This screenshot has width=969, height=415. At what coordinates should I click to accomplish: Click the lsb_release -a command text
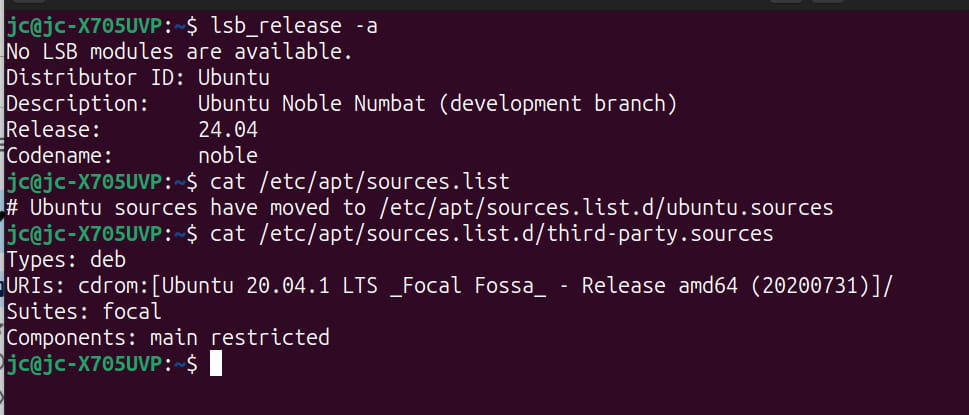tap(294, 26)
